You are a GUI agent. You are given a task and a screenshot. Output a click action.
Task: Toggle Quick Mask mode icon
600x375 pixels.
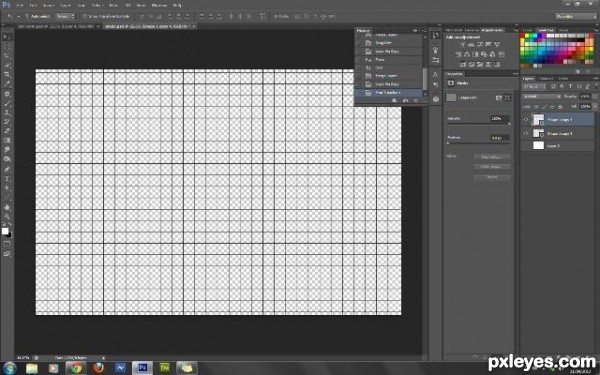click(x=7, y=244)
